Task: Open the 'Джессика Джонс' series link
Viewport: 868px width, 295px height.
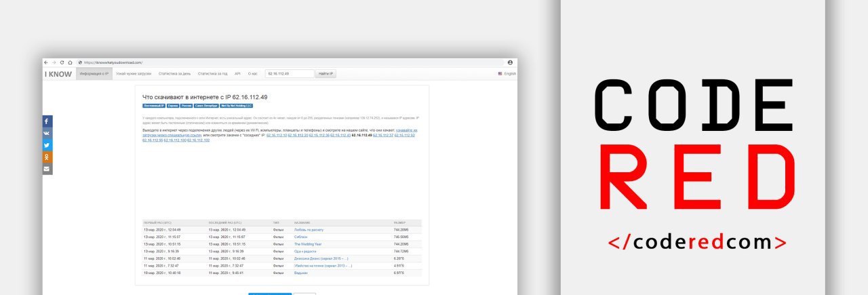Action: (x=321, y=258)
